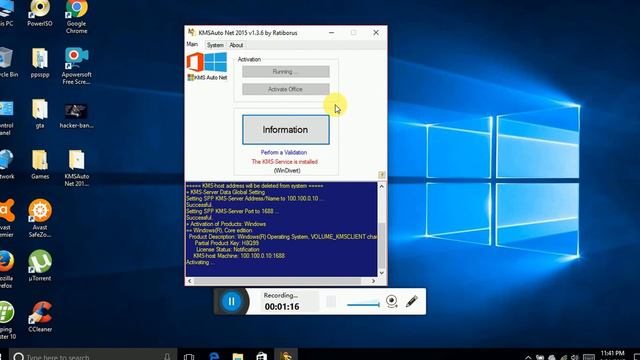Launch Google Chrome from the desktop

pyautogui.click(x=76, y=16)
